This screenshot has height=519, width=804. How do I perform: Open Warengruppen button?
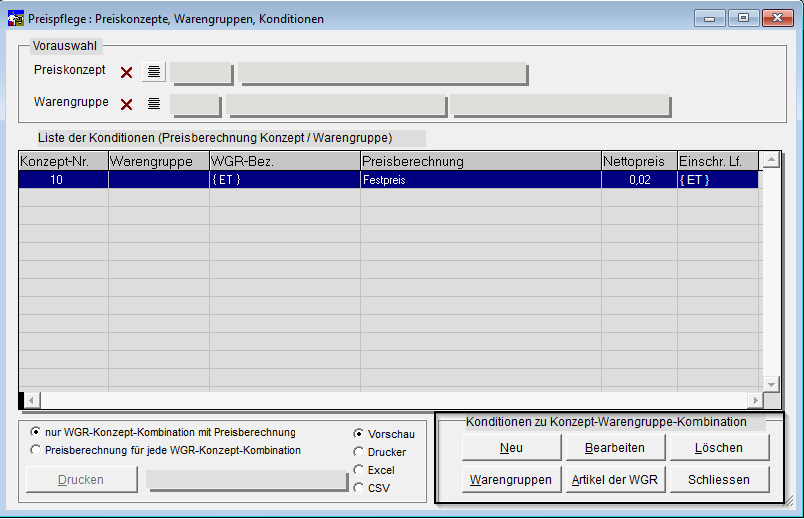pos(511,480)
